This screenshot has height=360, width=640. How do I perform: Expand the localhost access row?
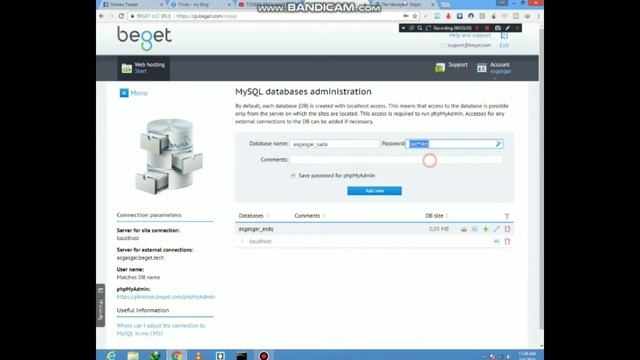pyautogui.click(x=242, y=241)
